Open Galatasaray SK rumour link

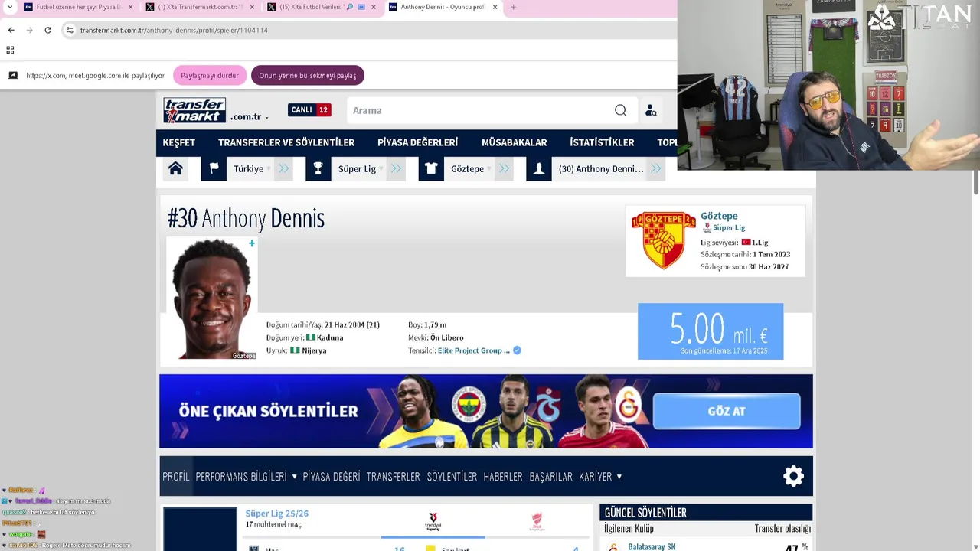pyautogui.click(x=652, y=546)
